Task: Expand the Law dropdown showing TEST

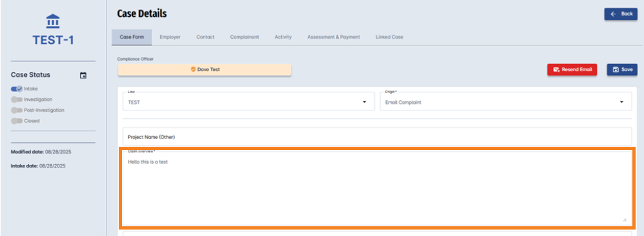Action: click(x=248, y=102)
